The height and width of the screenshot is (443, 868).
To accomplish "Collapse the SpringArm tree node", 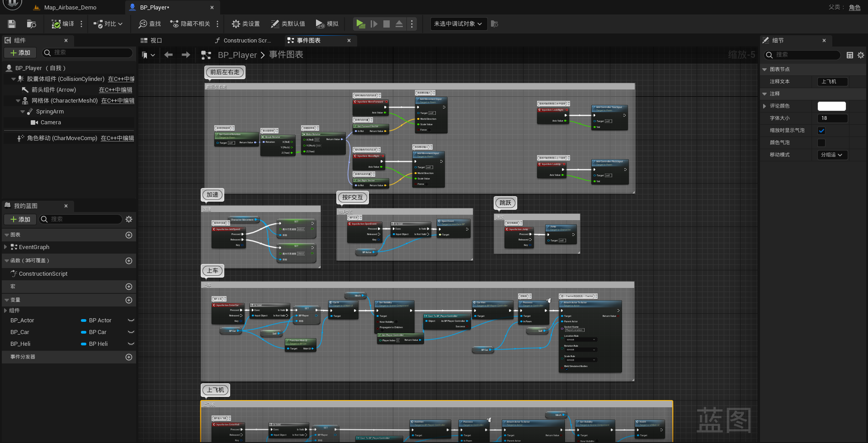I will tap(23, 112).
